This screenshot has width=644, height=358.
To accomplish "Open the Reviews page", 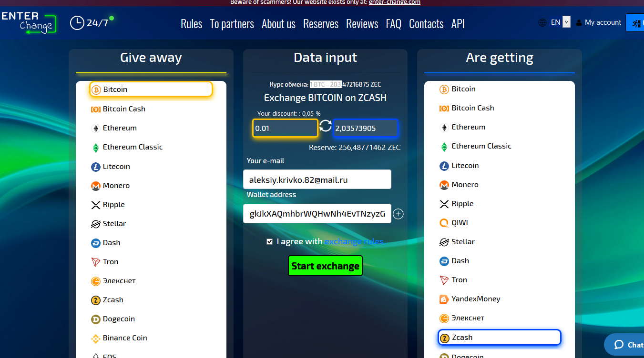I will click(362, 24).
